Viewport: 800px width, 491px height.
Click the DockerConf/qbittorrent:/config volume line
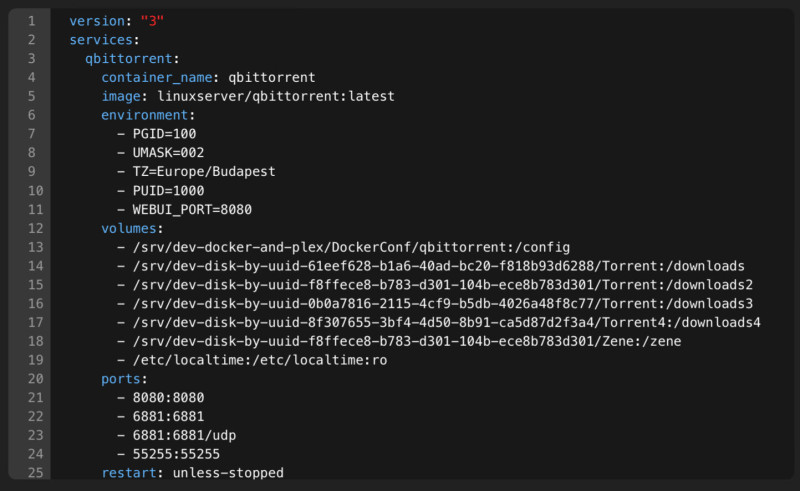[343, 248]
